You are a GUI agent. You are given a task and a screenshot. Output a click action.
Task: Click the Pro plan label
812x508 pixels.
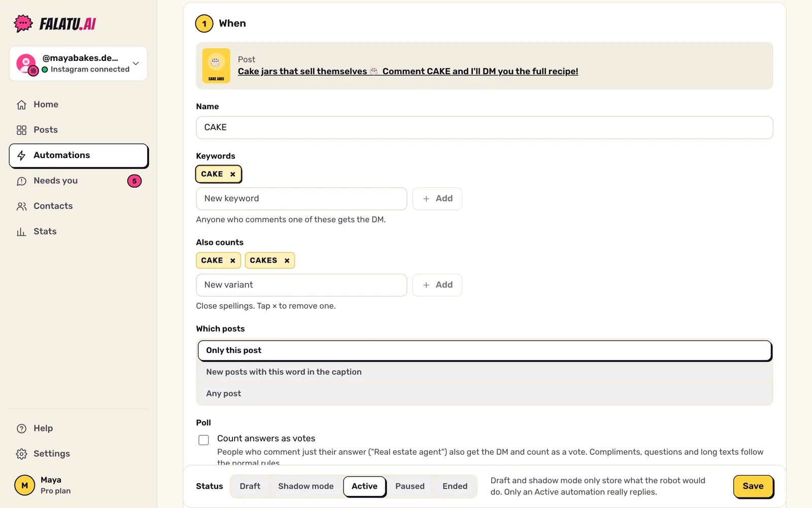click(x=56, y=491)
